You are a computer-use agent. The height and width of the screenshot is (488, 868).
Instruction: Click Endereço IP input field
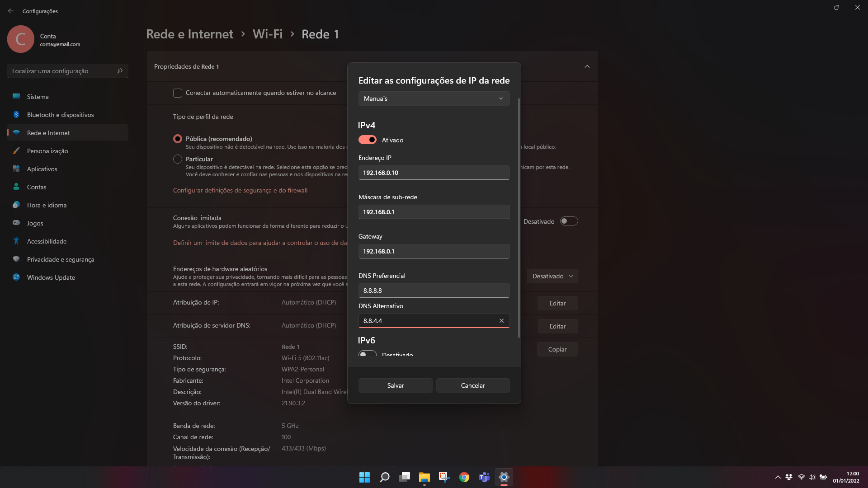coord(434,173)
